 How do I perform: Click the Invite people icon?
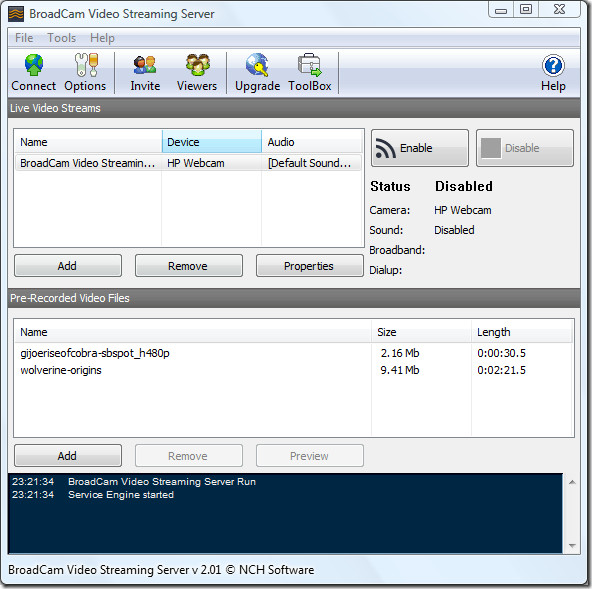click(x=145, y=65)
